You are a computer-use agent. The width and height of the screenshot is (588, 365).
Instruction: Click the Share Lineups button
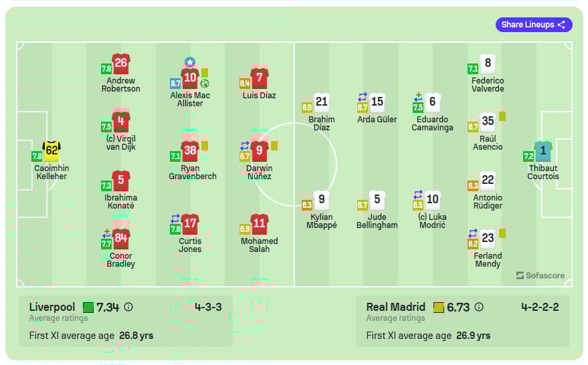coord(534,25)
